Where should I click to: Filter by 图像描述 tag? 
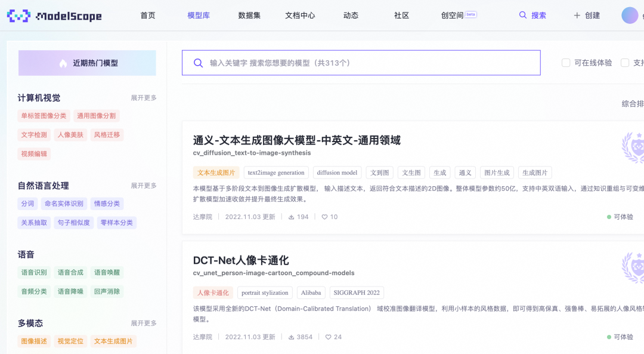34,341
